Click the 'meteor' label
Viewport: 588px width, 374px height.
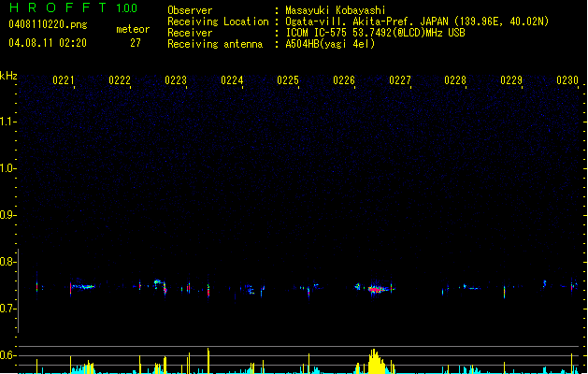[x=133, y=29]
